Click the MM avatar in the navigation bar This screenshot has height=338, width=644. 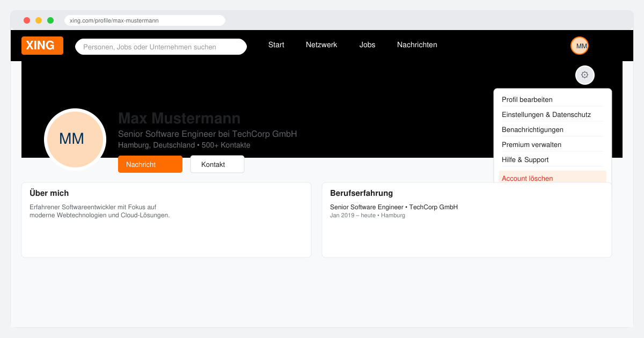pyautogui.click(x=580, y=46)
